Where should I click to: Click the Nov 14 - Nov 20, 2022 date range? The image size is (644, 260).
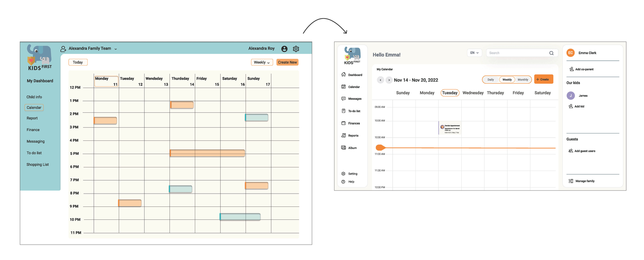416,80
